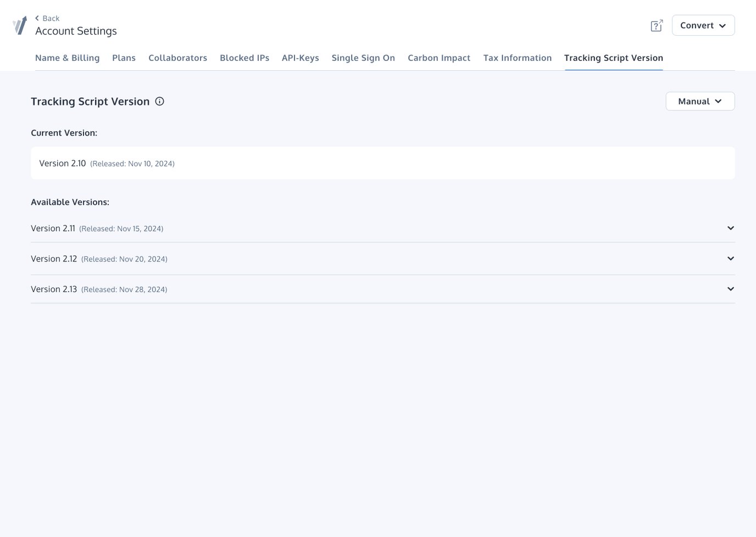This screenshot has width=756, height=537.
Task: Click the info icon next to Tracking Script Version
Action: pyautogui.click(x=159, y=101)
